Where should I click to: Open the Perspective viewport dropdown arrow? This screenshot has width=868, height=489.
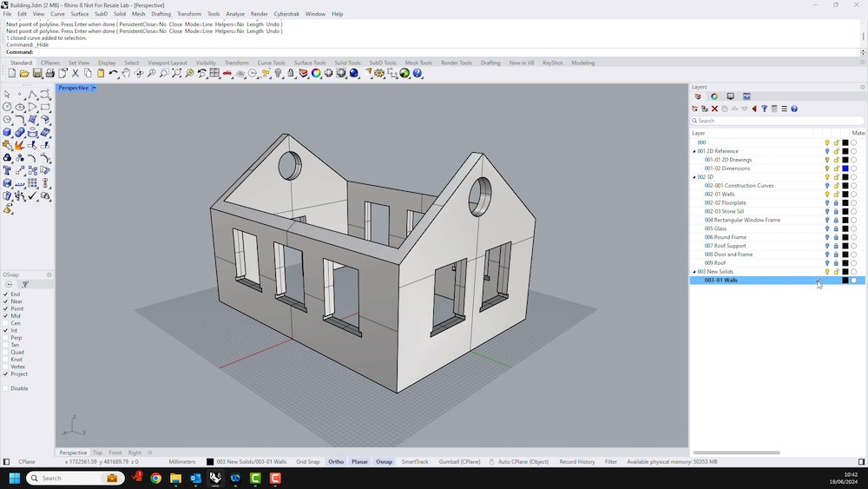point(94,88)
